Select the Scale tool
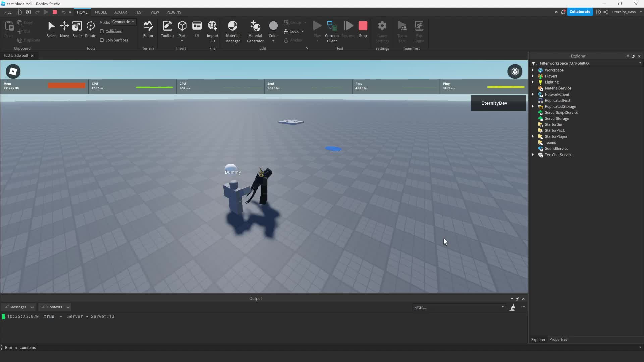This screenshot has height=362, width=644. (77, 29)
